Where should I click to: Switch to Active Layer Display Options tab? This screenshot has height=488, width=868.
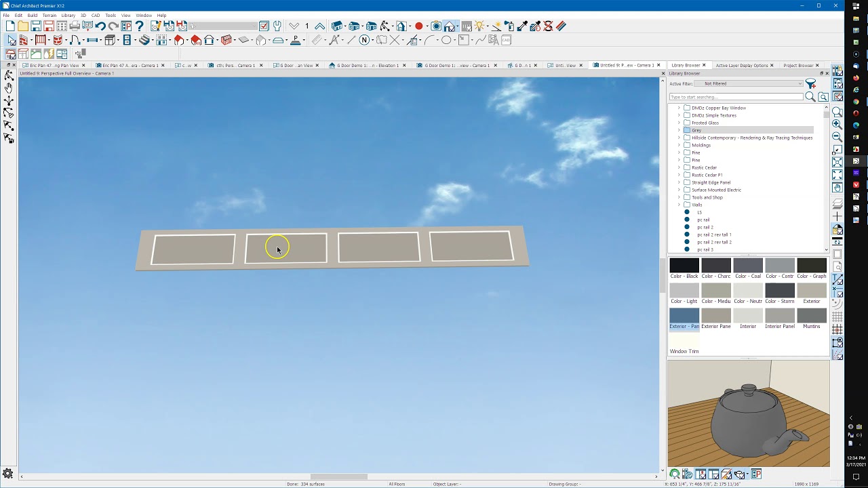coord(742,66)
